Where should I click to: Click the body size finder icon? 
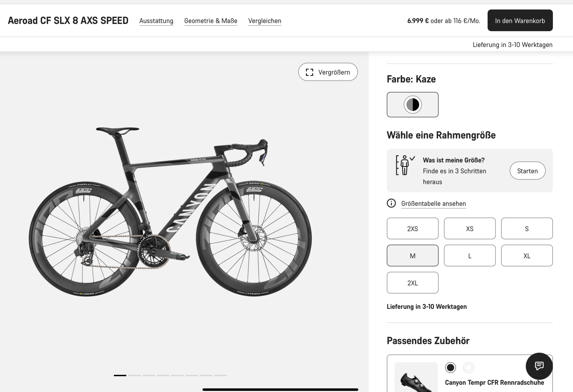(x=405, y=165)
